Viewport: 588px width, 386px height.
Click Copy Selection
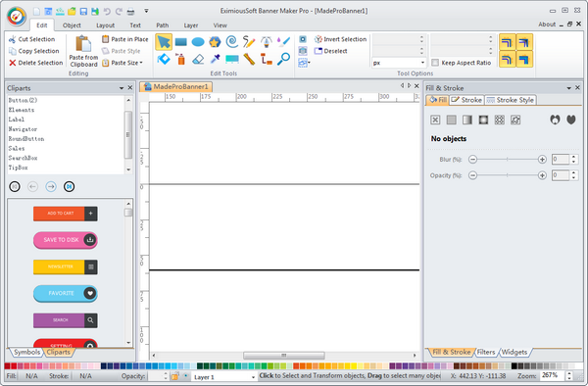pyautogui.click(x=34, y=51)
